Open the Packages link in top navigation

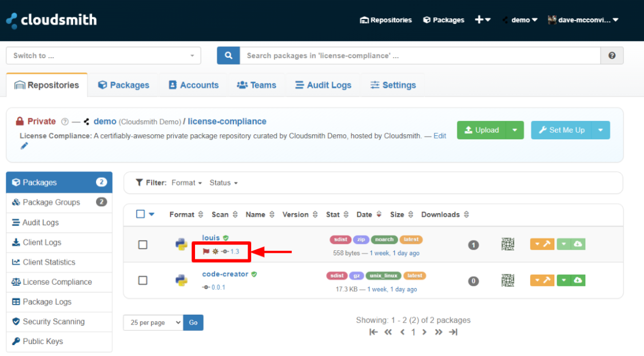coord(444,20)
